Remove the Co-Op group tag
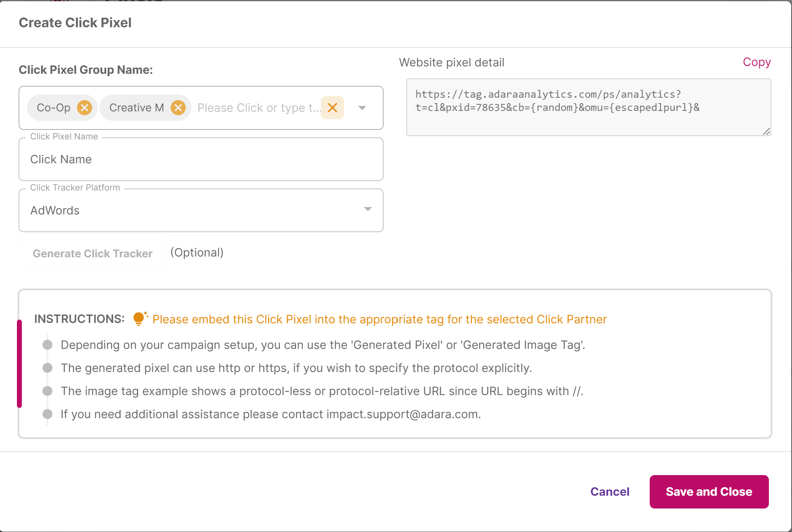Screen dimensions: 792x532 tap(85, 108)
